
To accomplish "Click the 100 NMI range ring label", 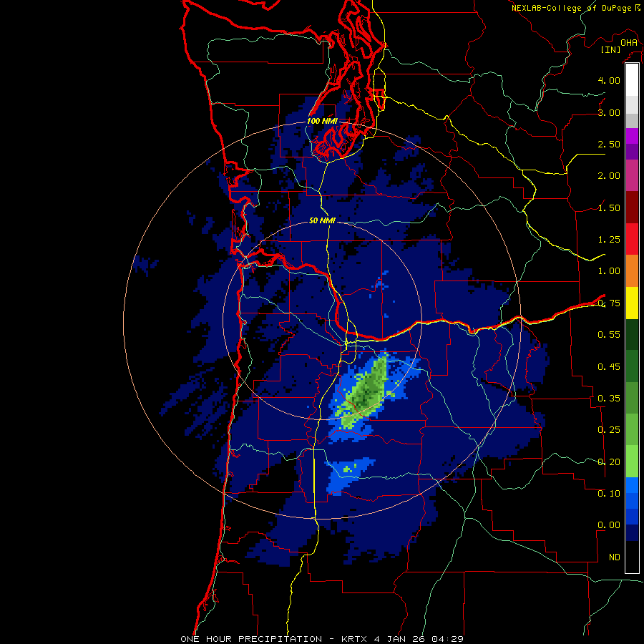I will point(322,121).
